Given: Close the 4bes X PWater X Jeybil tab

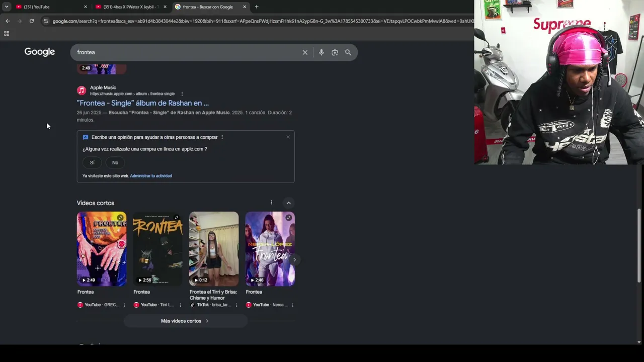Looking at the screenshot, I should [x=165, y=7].
